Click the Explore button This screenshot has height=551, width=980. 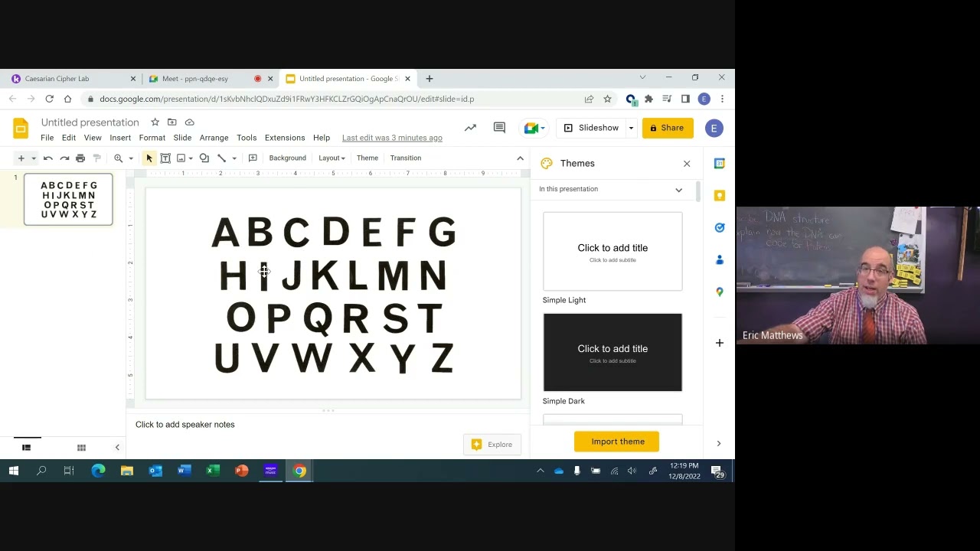pos(492,445)
